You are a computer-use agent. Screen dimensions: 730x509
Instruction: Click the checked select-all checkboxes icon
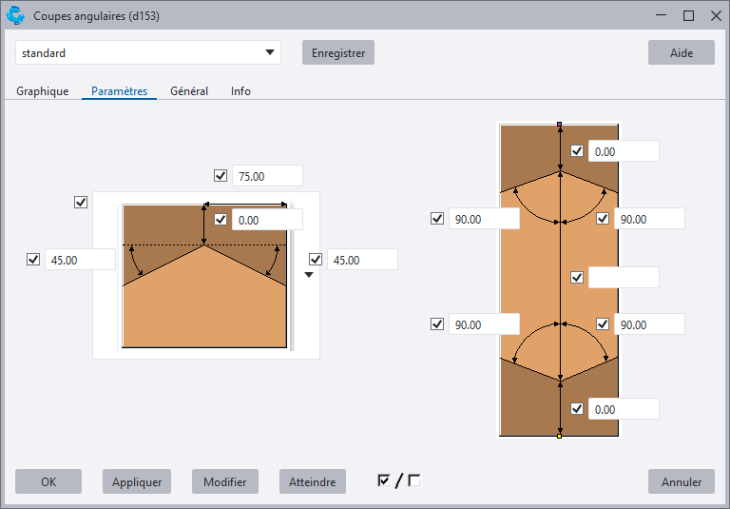point(383,480)
